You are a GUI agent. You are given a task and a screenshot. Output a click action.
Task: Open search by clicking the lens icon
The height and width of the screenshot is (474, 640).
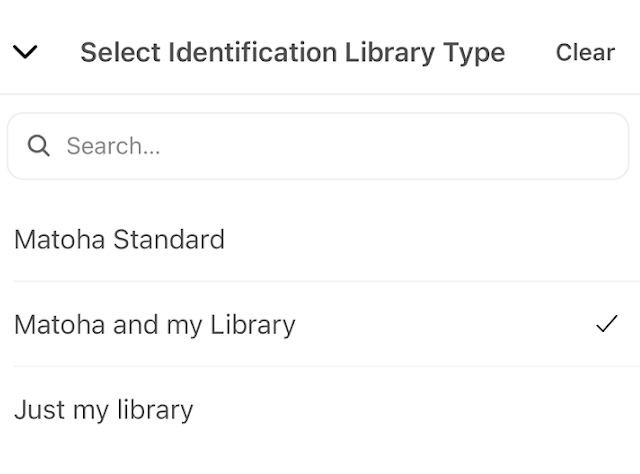(x=39, y=146)
